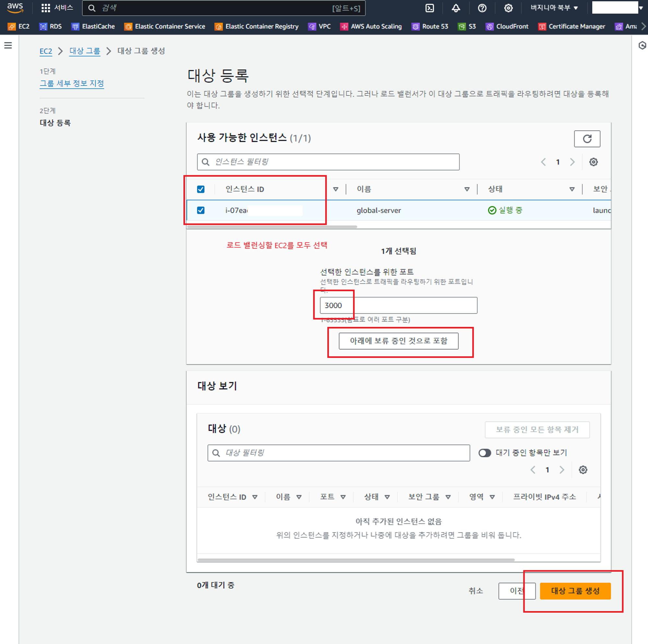Open the help question mark icon
The height and width of the screenshot is (644, 648).
click(x=482, y=8)
